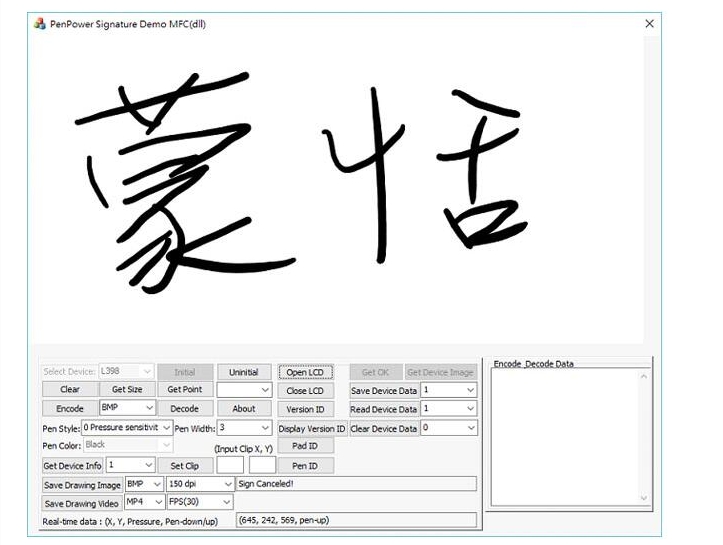Open the Read Device Data number dropdown

(x=449, y=409)
